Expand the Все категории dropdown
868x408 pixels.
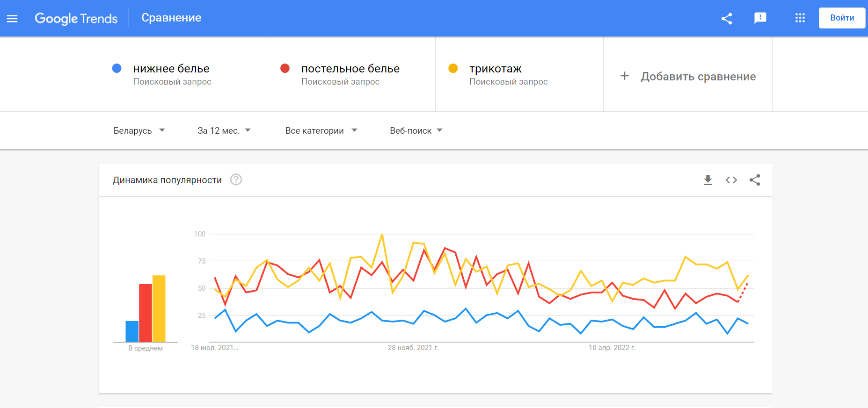tap(321, 131)
